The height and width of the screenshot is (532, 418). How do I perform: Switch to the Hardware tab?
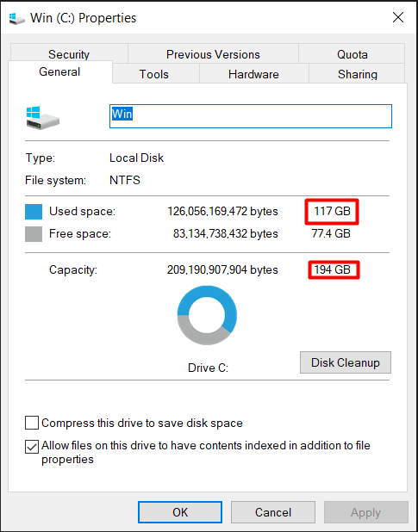(x=253, y=74)
